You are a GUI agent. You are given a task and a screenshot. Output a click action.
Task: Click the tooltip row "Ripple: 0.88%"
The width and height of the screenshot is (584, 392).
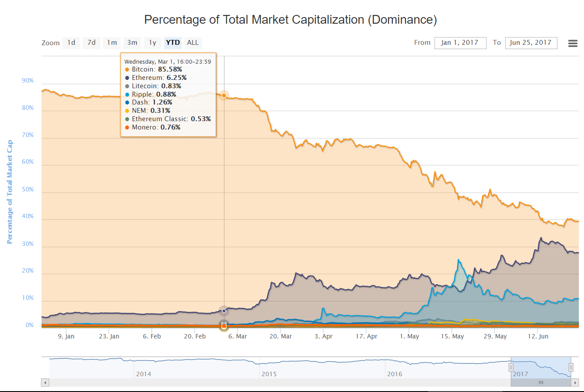coord(150,94)
